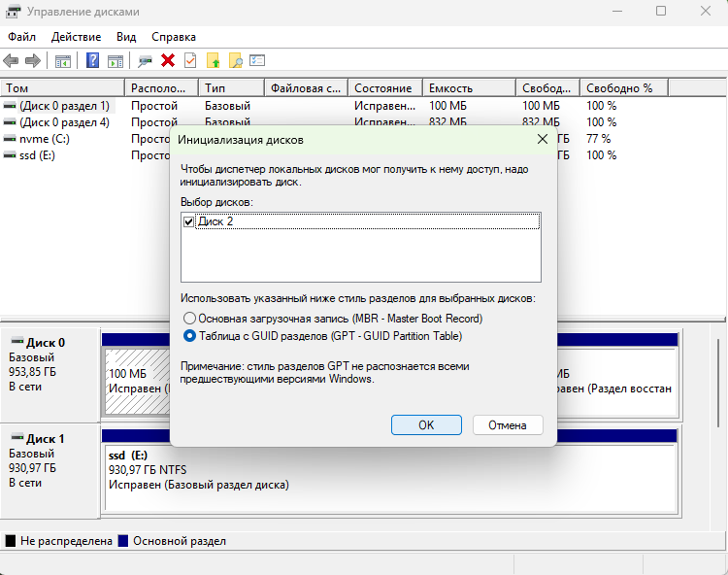This screenshot has height=575, width=728.
Task: Click the red X delete icon
Action: (x=168, y=60)
